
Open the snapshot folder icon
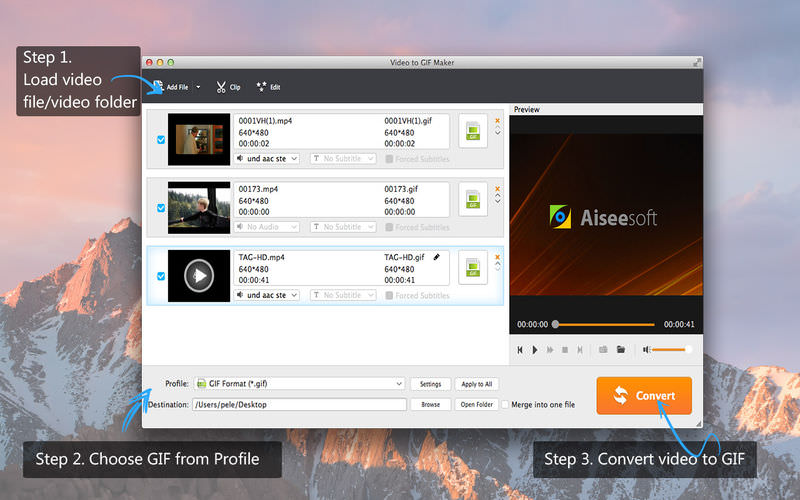(621, 349)
